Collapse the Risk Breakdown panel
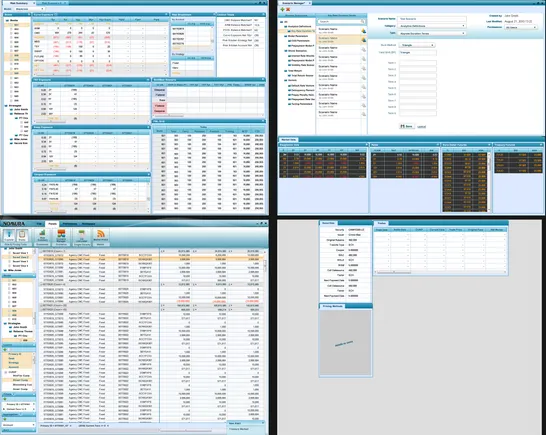 [214, 15]
